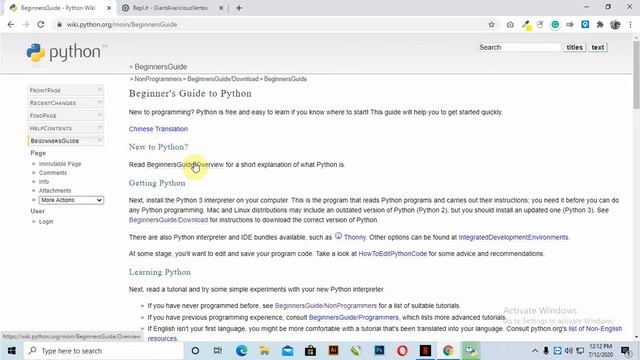Viewport: 640px width, 360px height.
Task: Open FindPage in the sidebar
Action: tap(66, 116)
